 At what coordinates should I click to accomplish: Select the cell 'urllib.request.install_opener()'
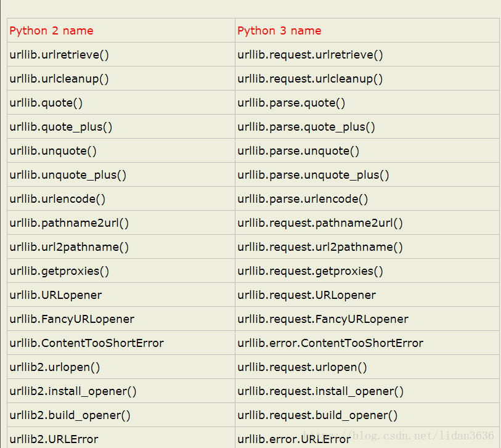tap(367, 391)
